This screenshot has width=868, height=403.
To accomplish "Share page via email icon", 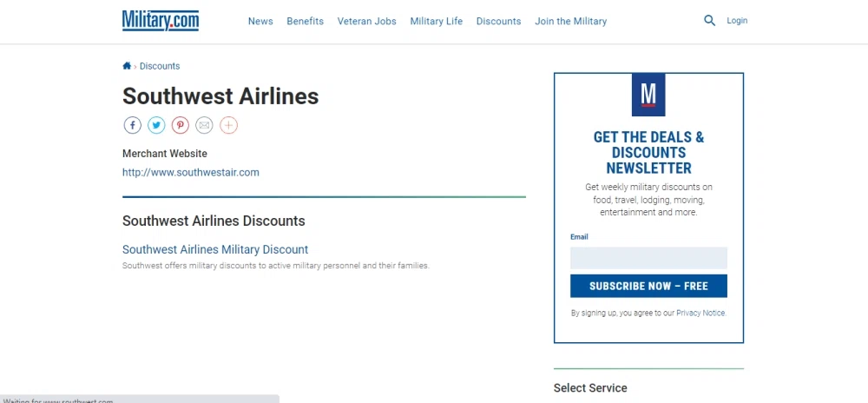I will click(204, 125).
